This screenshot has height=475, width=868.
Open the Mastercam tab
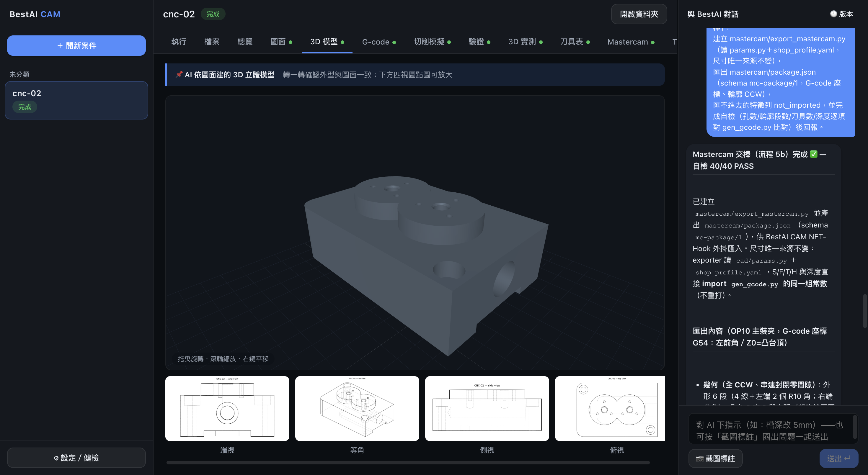pos(631,42)
